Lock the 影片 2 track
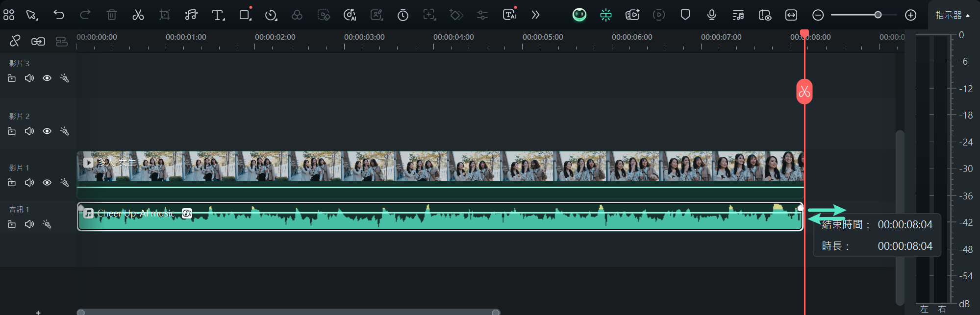This screenshot has height=315, width=980. (12, 131)
